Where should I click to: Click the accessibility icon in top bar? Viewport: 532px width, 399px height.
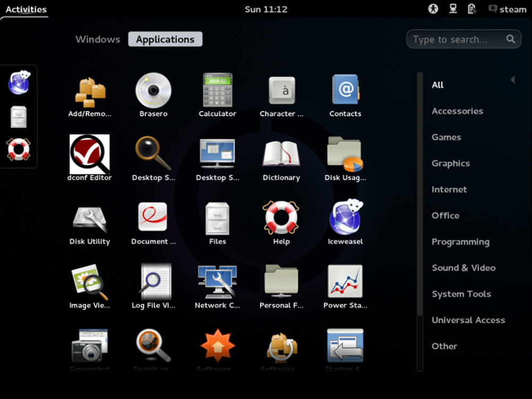pyautogui.click(x=433, y=9)
